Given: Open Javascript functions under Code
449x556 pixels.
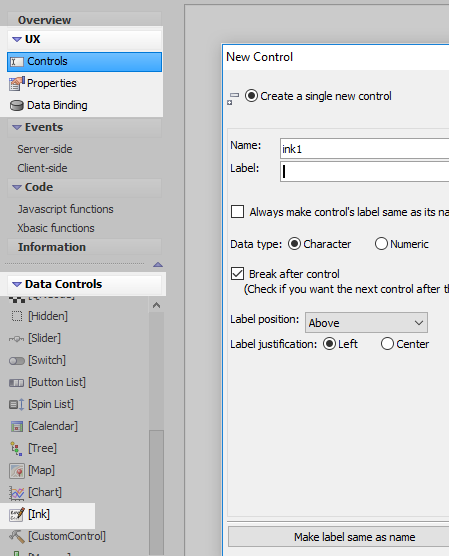Looking at the screenshot, I should pyautogui.click(x=66, y=209).
